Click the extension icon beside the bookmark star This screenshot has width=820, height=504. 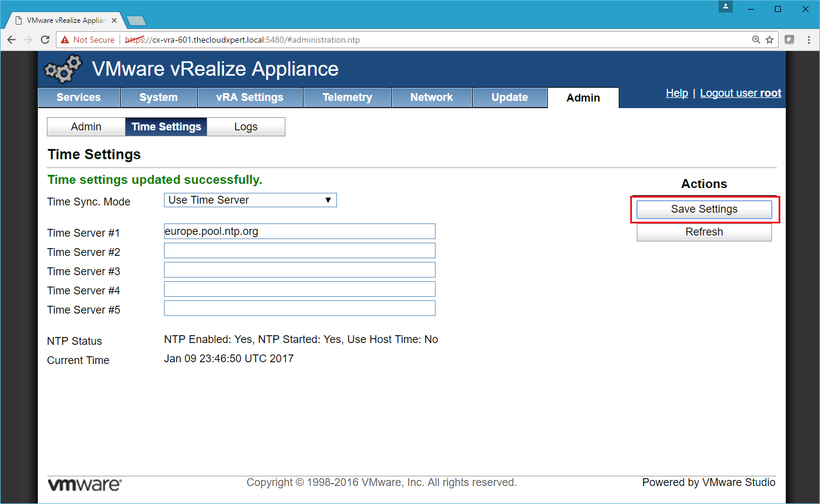tap(789, 40)
